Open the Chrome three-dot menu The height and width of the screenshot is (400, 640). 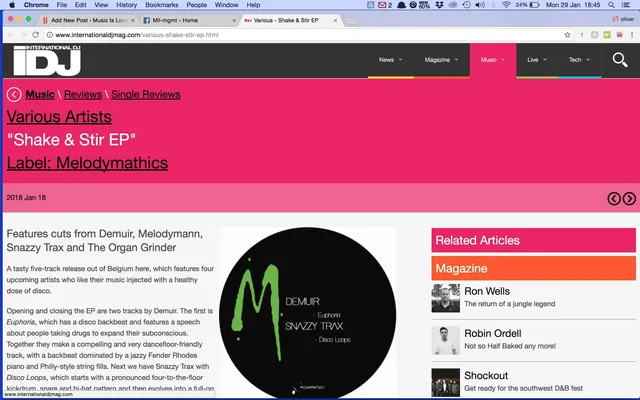[x=632, y=35]
